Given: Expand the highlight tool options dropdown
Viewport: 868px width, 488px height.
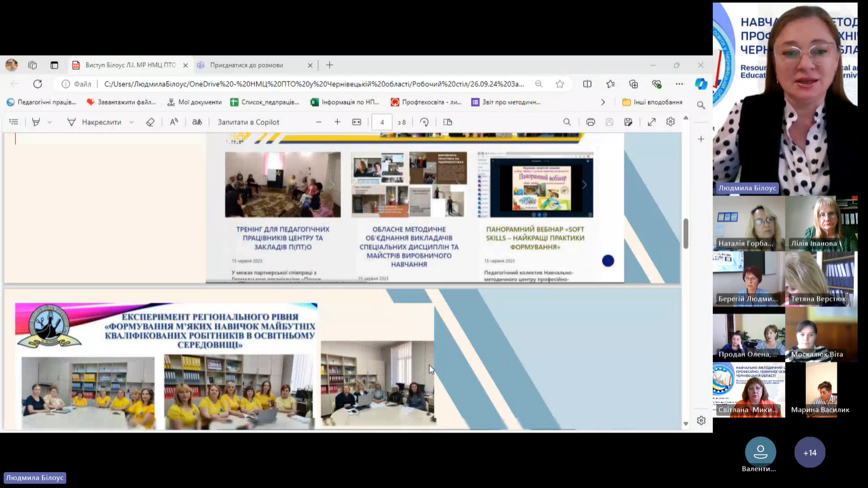Looking at the screenshot, I should (50, 122).
